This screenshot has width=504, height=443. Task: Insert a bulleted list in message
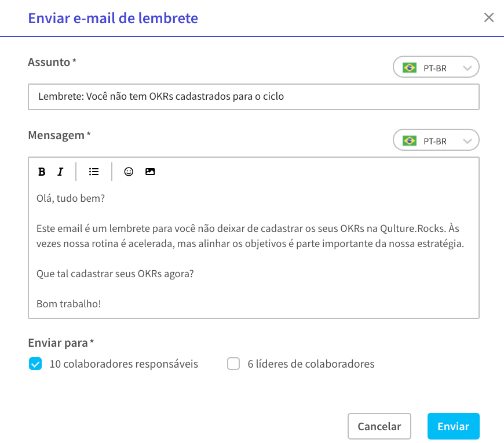tap(94, 172)
